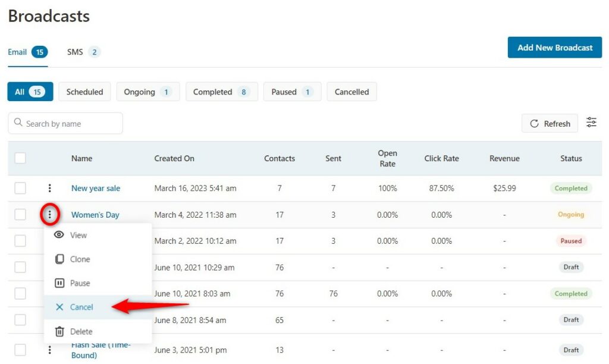Show Cancelled broadcasts

pos(352,92)
